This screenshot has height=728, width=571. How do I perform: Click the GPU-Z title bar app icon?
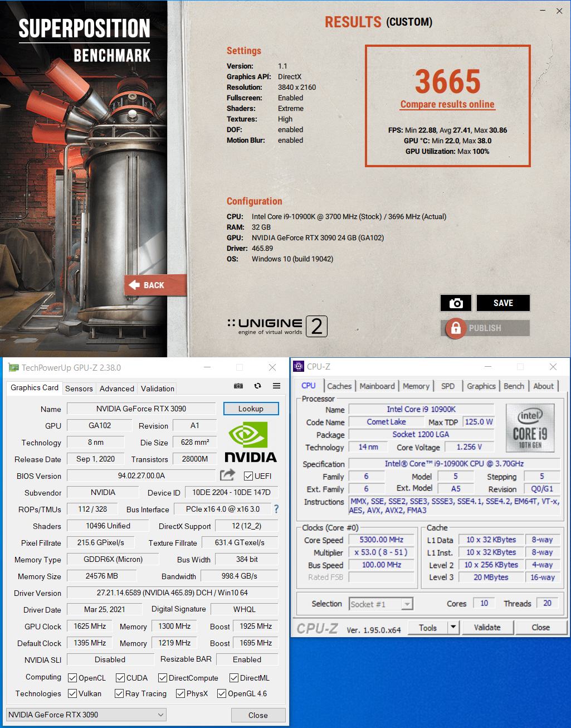click(13, 367)
